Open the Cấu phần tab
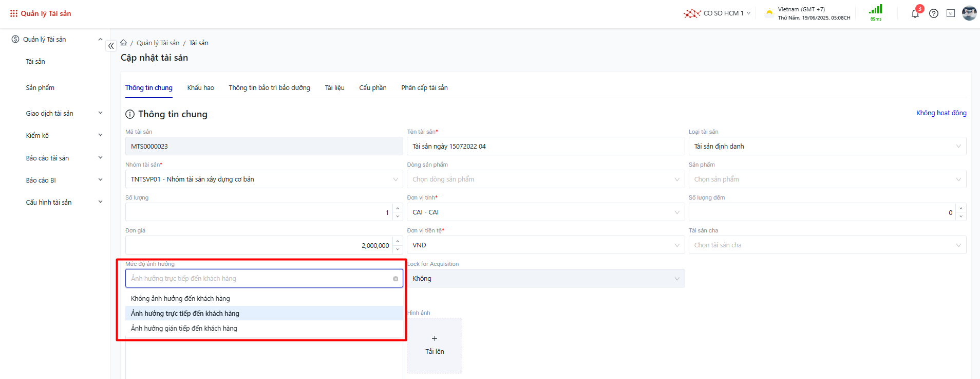 click(372, 88)
